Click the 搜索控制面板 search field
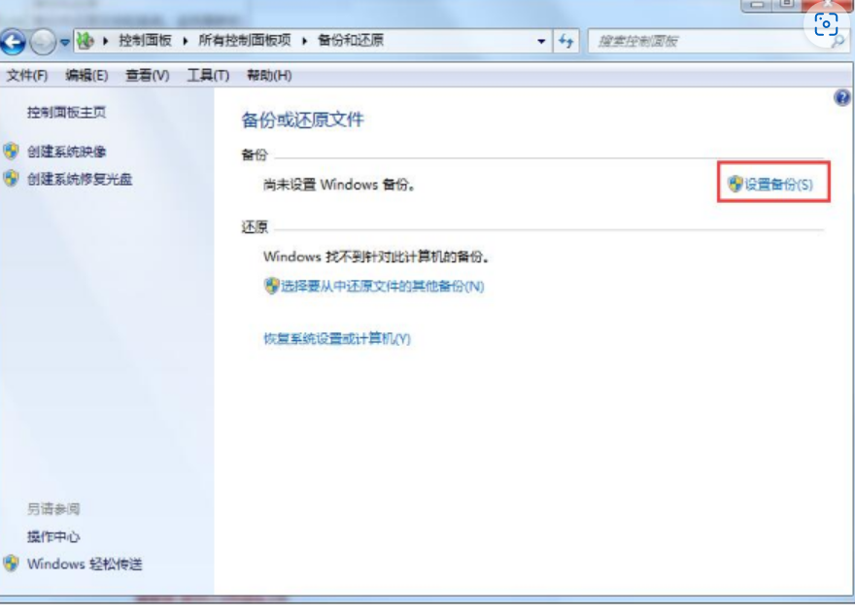The height and width of the screenshot is (616, 855). pyautogui.click(x=711, y=42)
